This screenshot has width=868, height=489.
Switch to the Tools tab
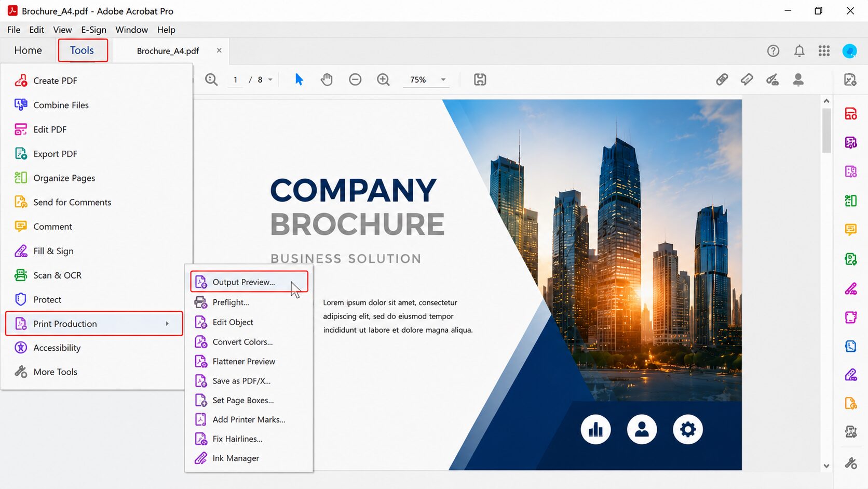click(x=83, y=50)
